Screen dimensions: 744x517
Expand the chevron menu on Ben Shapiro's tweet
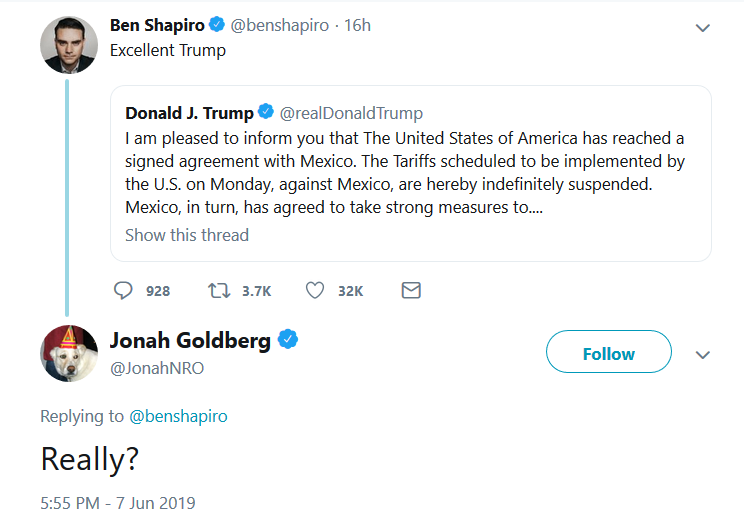coord(702,28)
